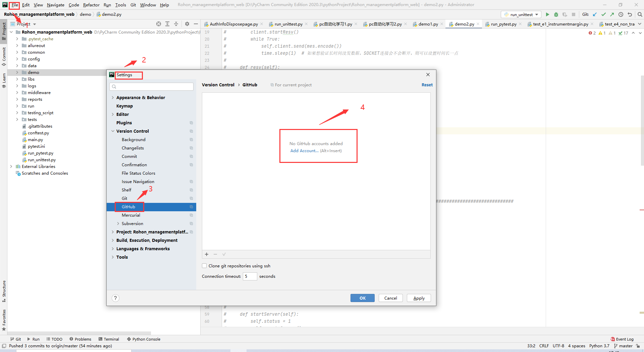The image size is (644, 352).
Task: Open the Terminal tool window
Action: [109, 339]
